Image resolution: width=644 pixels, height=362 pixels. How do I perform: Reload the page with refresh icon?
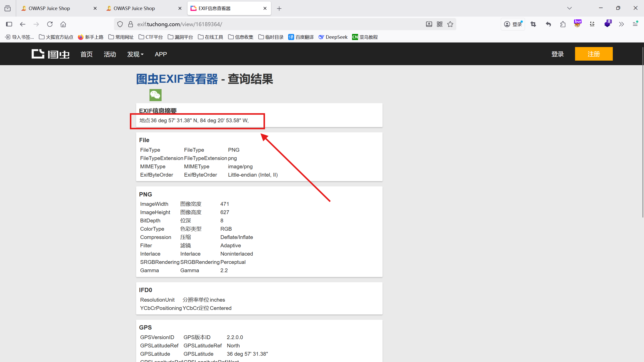(x=50, y=24)
